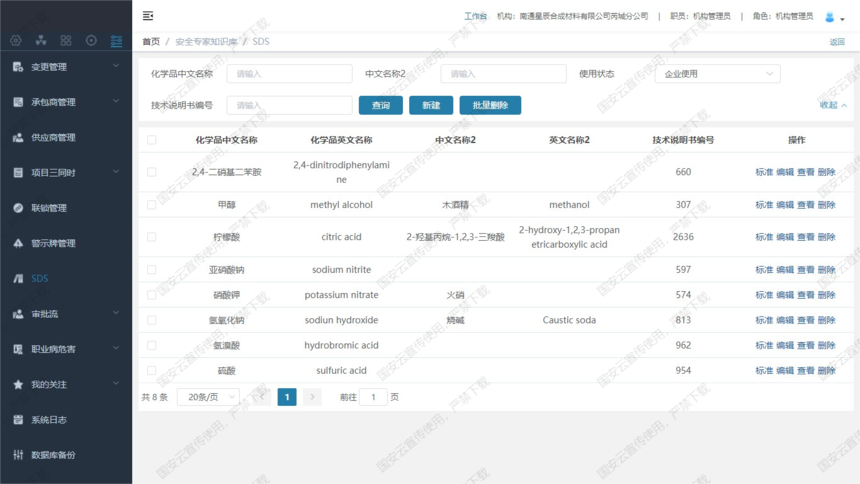The width and height of the screenshot is (860, 484).
Task: Click the 联锁管理 sidebar icon
Action: [x=18, y=208]
